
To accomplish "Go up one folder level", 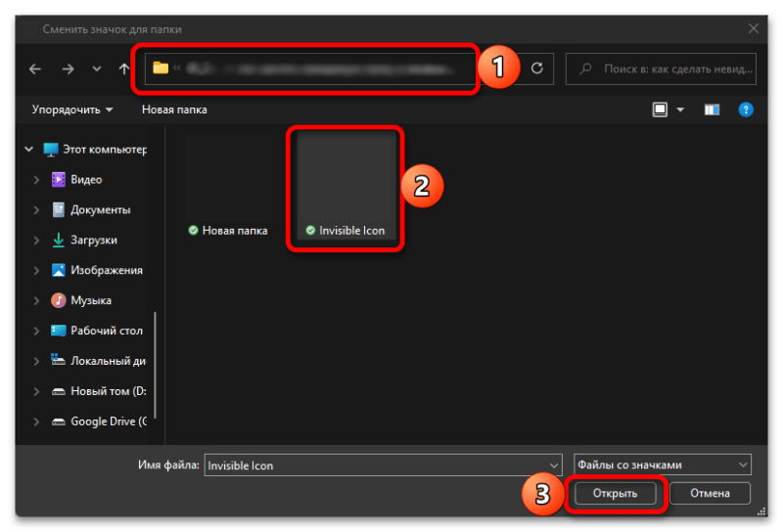I will point(123,68).
